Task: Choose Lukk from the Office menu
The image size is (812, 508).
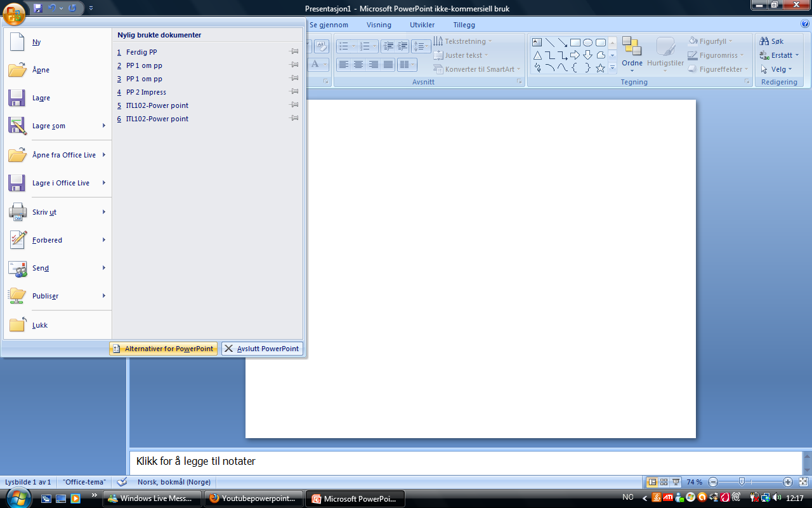Action: pyautogui.click(x=57, y=325)
